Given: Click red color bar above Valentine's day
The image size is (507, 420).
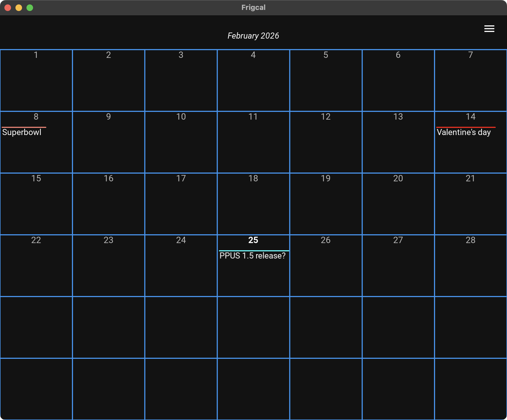Looking at the screenshot, I should [466, 127].
